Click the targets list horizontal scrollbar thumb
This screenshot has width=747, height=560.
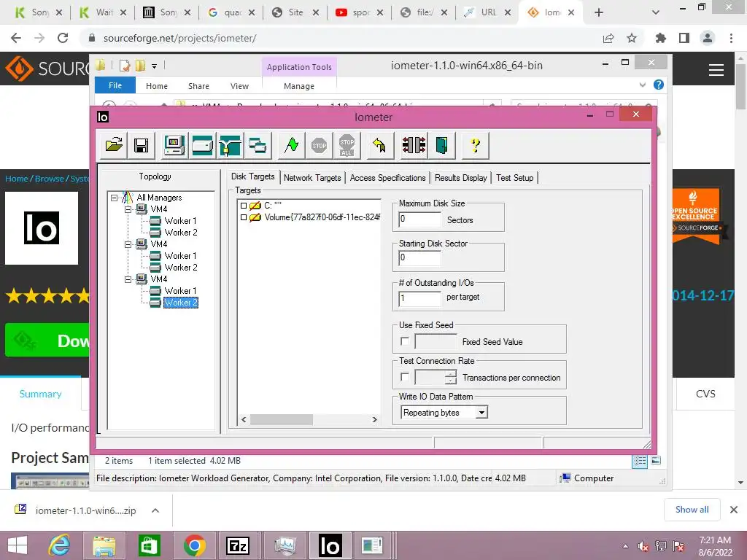pyautogui.click(x=282, y=419)
